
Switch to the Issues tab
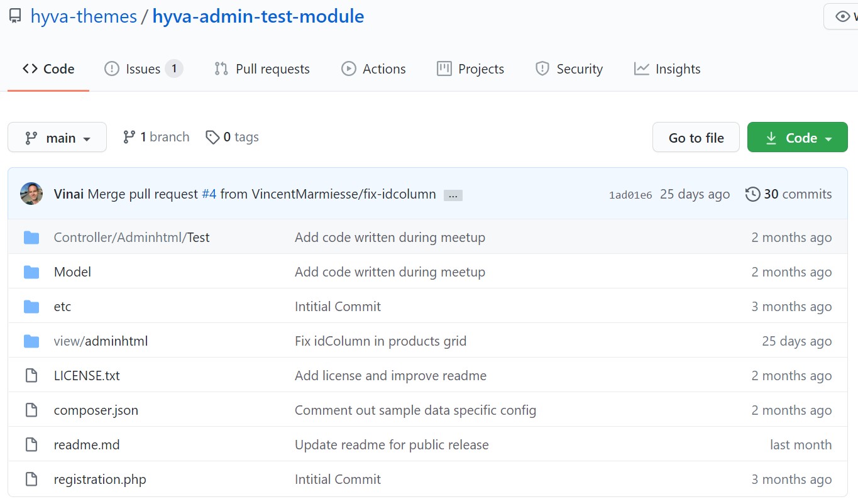coord(143,69)
